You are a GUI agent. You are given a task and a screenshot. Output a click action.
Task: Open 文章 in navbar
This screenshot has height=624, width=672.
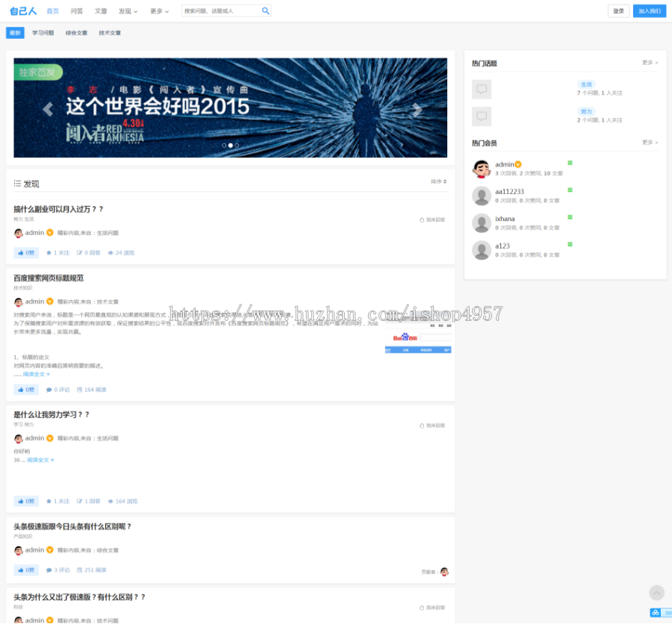click(101, 11)
